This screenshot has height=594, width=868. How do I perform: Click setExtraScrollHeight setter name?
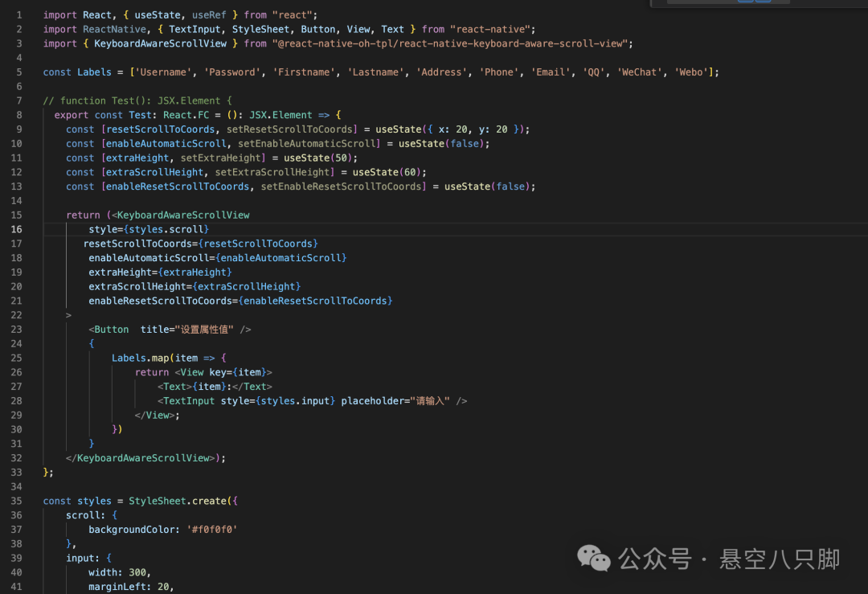coord(272,173)
